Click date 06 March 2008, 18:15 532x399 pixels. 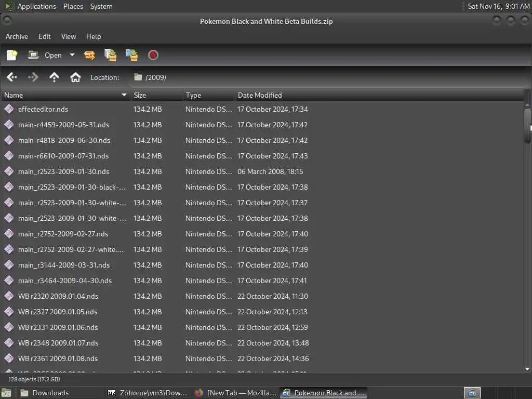(x=270, y=171)
